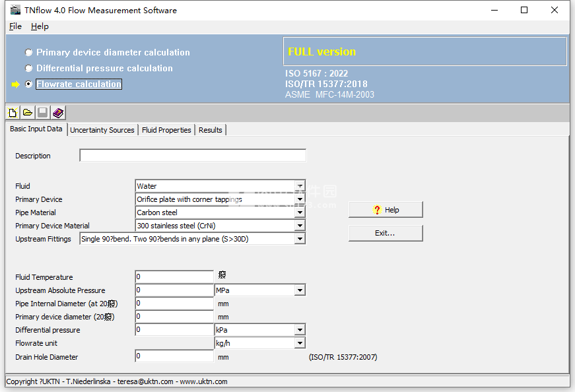The image size is (575, 392).
Task: Expand the Primary Device Material dropdown
Action: [x=300, y=226]
